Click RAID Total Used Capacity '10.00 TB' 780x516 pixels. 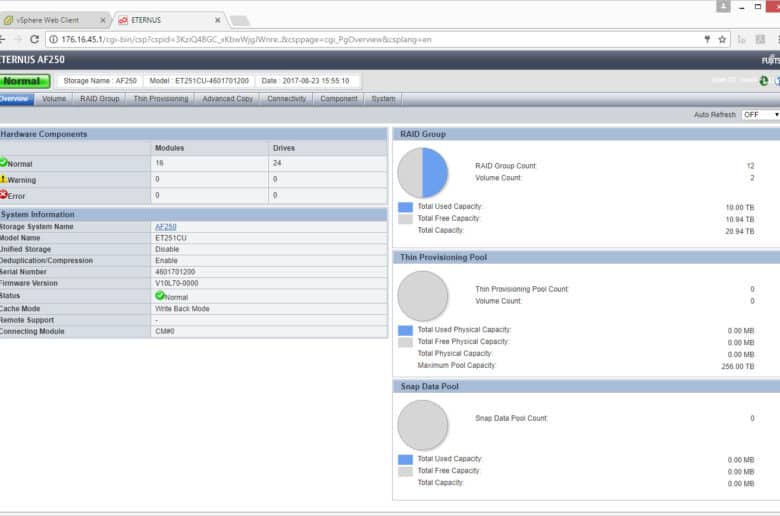coord(740,207)
